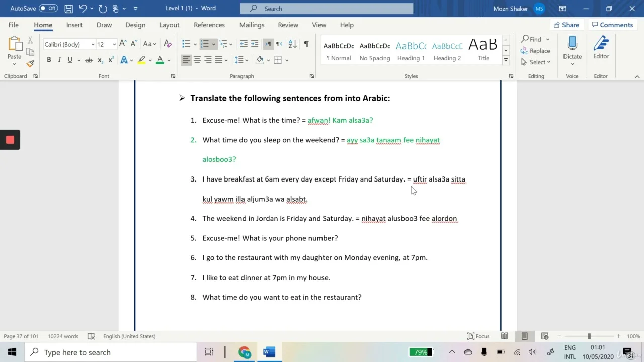Click the Share button

[x=566, y=25]
